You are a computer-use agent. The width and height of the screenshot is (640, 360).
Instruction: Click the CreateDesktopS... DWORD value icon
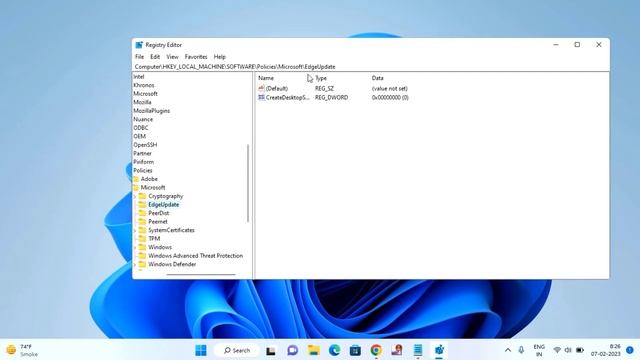click(x=261, y=98)
